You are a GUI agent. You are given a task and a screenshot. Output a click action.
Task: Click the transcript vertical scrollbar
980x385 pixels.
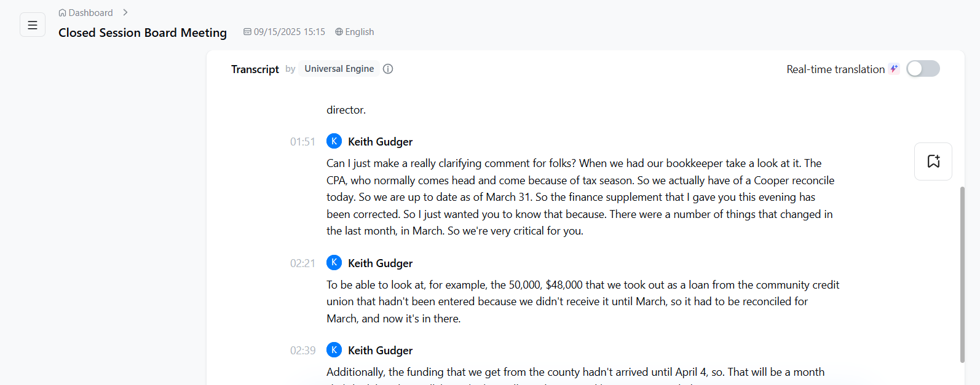point(962,274)
